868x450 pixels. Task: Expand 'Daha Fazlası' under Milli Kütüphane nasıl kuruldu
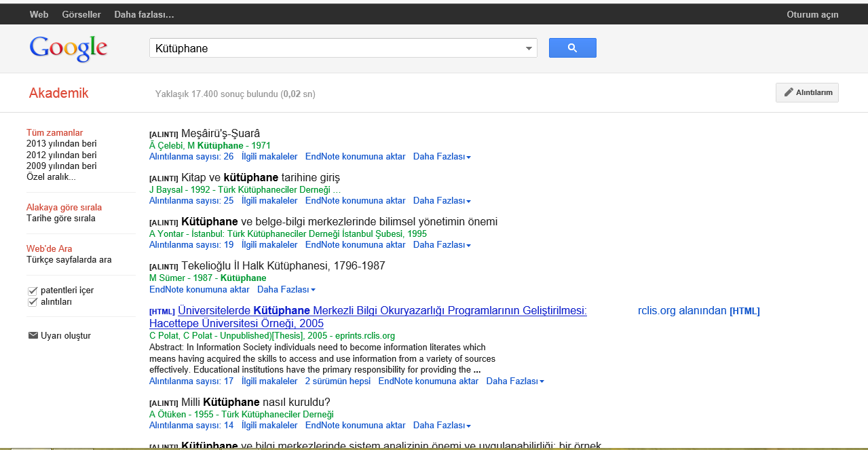coord(442,426)
